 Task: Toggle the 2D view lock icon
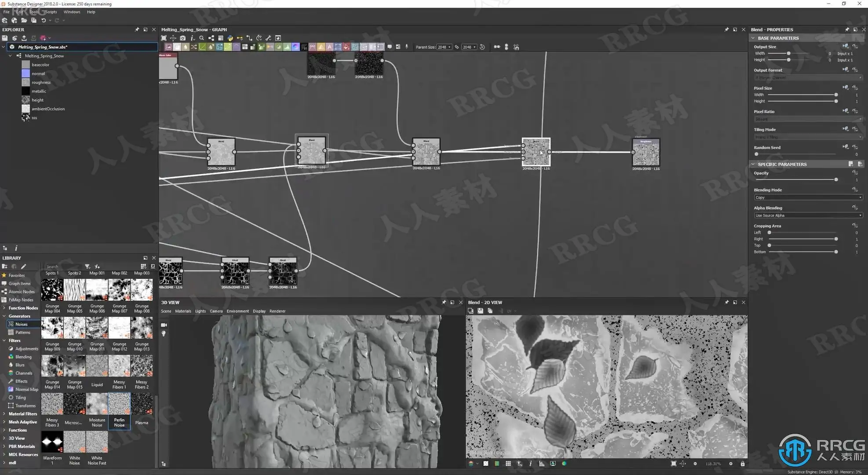tap(742, 464)
